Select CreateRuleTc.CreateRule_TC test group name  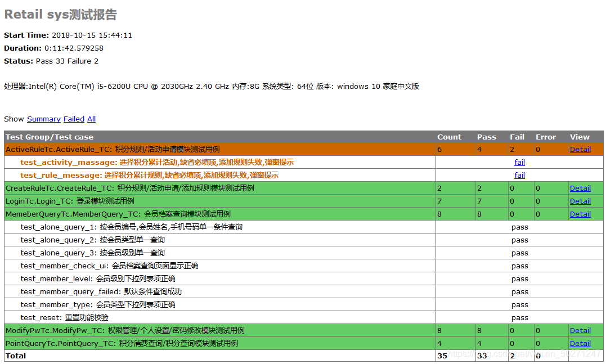[130, 188]
